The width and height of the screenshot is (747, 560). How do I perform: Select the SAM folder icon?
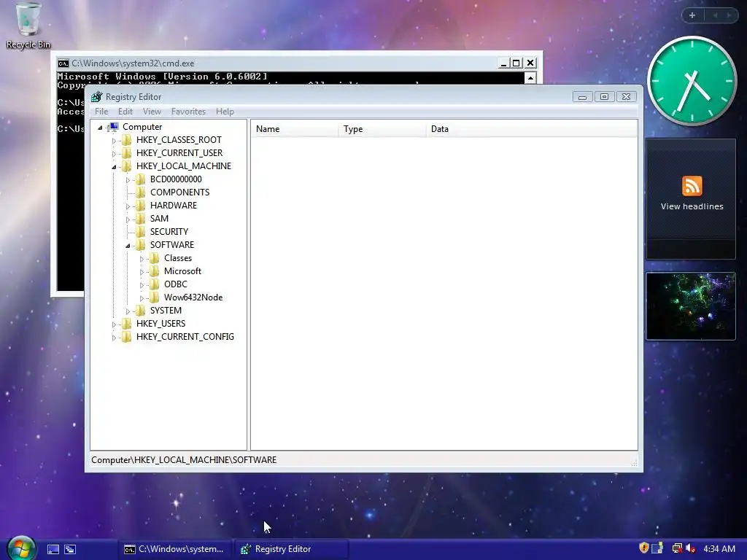[x=141, y=219]
